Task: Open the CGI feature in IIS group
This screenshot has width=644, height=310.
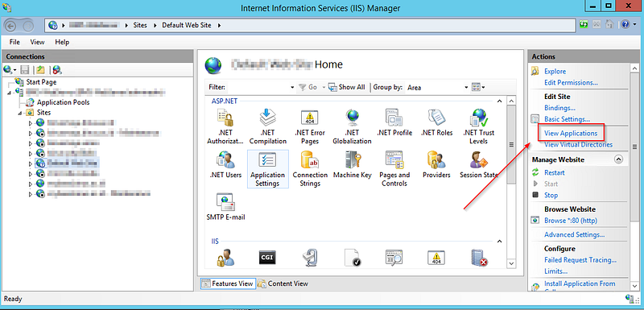Action: click(267, 257)
